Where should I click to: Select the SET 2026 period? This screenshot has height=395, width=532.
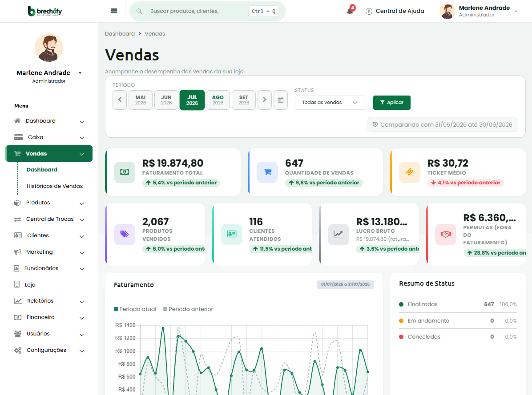coord(244,100)
